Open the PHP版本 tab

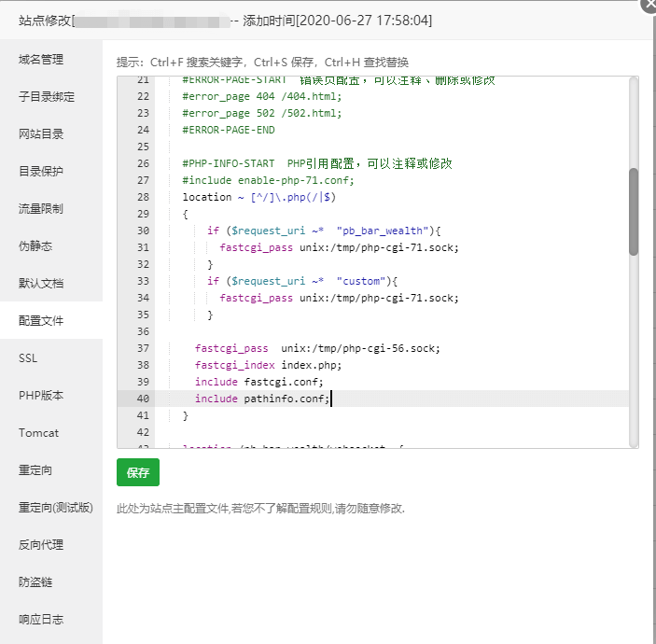point(41,395)
